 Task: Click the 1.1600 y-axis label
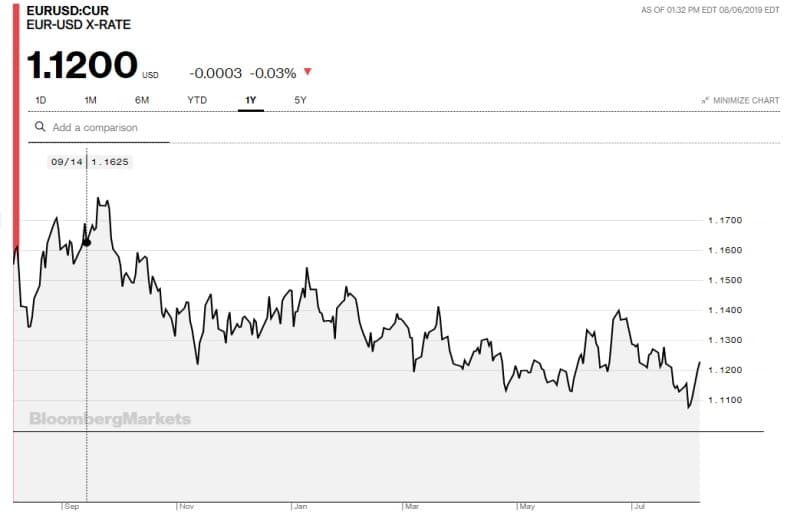tap(725, 250)
